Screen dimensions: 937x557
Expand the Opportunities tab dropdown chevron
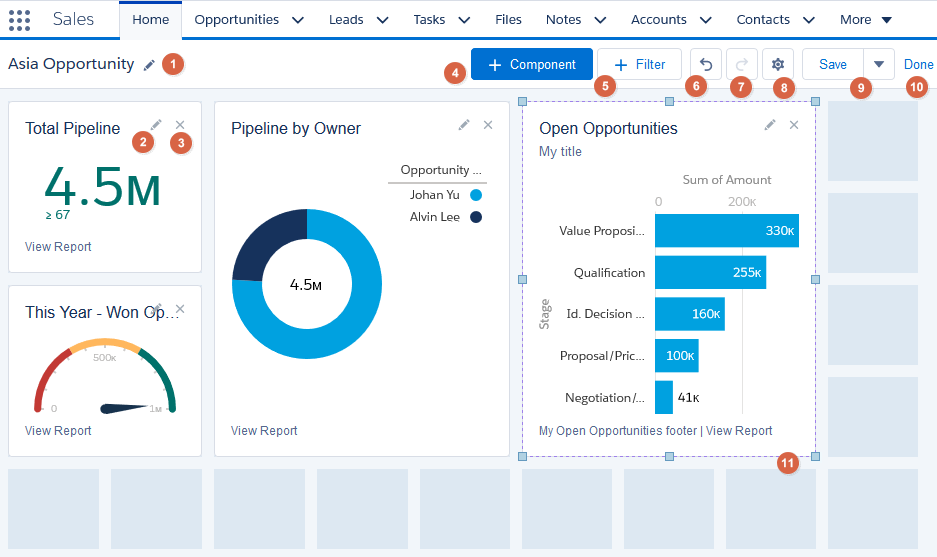[x=298, y=20]
